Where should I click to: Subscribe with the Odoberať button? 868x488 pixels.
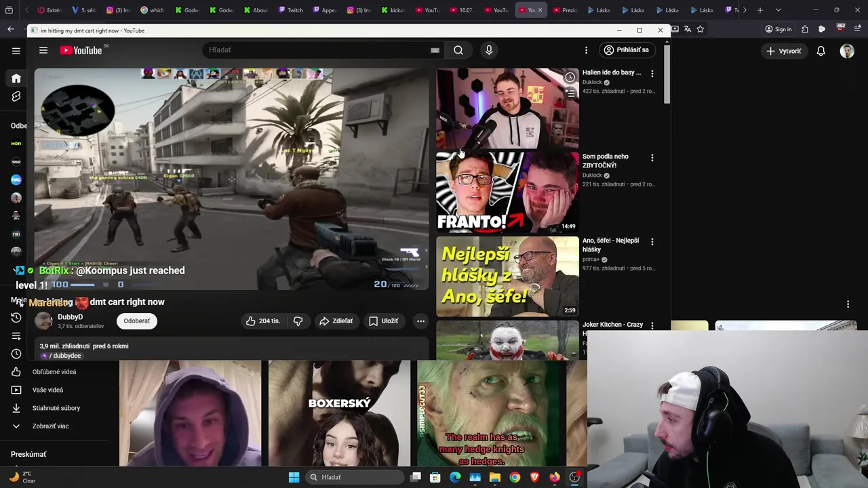point(137,321)
